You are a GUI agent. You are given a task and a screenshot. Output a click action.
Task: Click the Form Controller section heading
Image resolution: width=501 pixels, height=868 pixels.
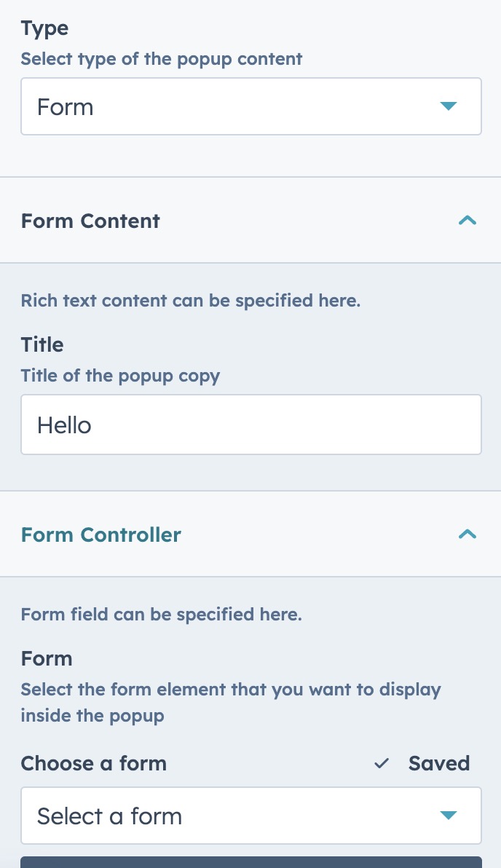[100, 534]
